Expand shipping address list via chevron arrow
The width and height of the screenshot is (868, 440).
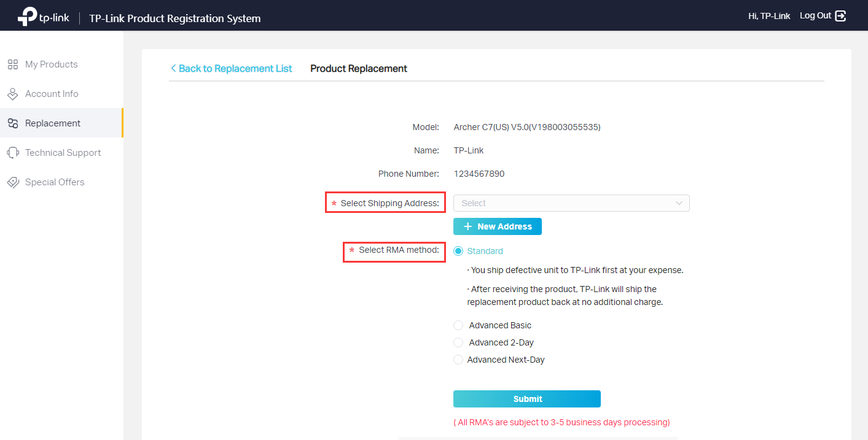[679, 203]
